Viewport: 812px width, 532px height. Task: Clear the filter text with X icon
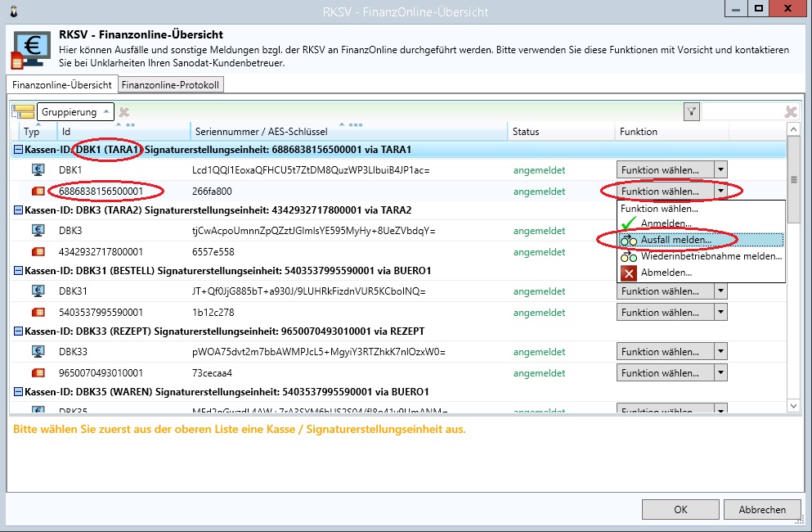coord(791,111)
